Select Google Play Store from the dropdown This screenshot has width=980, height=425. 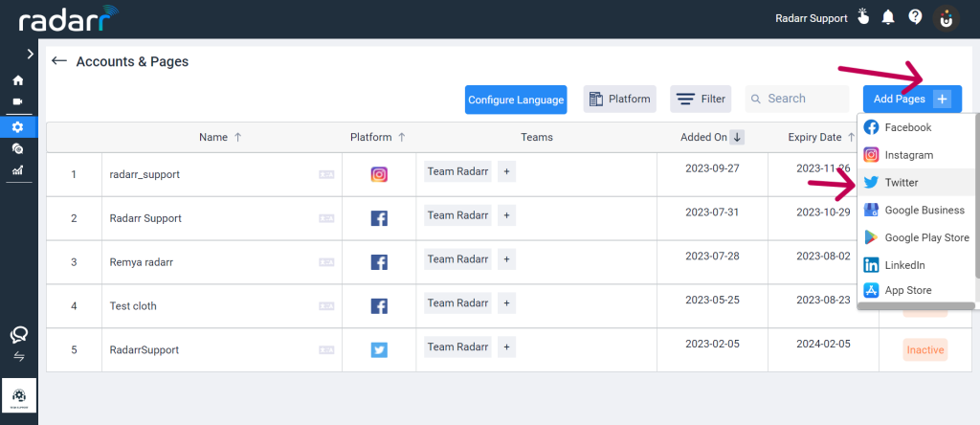916,237
